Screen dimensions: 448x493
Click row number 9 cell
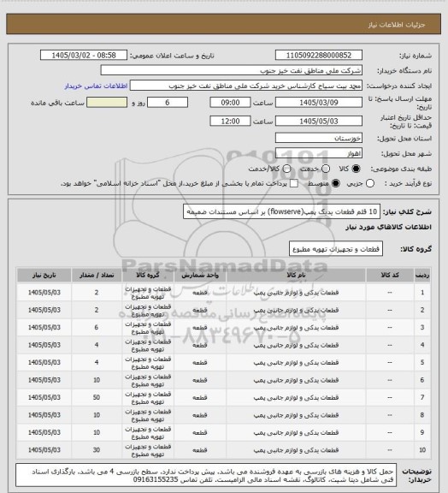coord(422,432)
